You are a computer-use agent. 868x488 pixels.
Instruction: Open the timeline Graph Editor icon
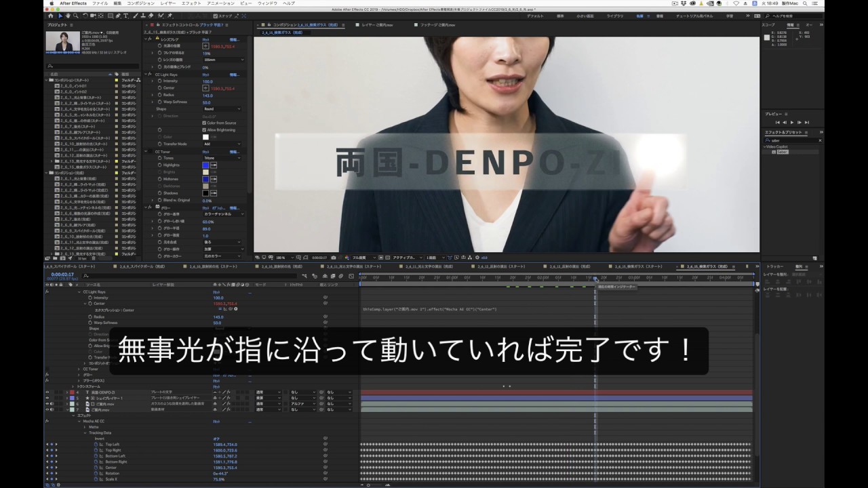coord(351,276)
